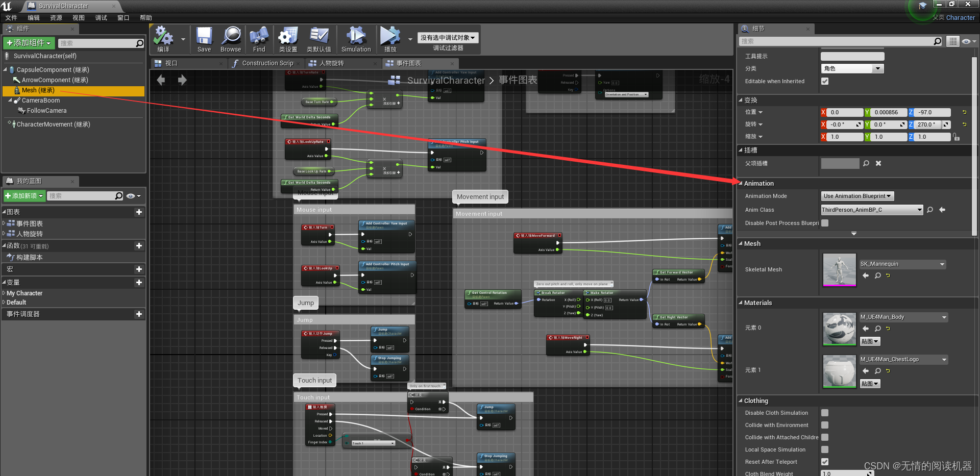Collapse the Materials section
Viewport: 980px width, 476px height.
[x=741, y=303]
